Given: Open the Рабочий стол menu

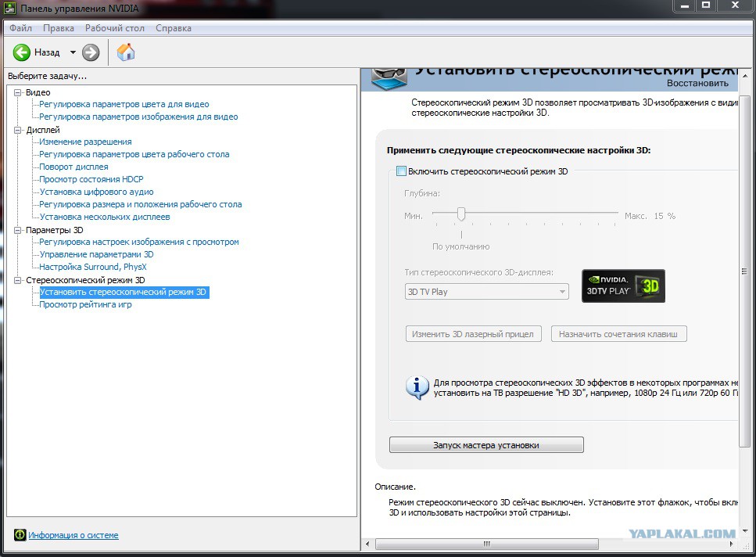Looking at the screenshot, I should pyautogui.click(x=115, y=28).
